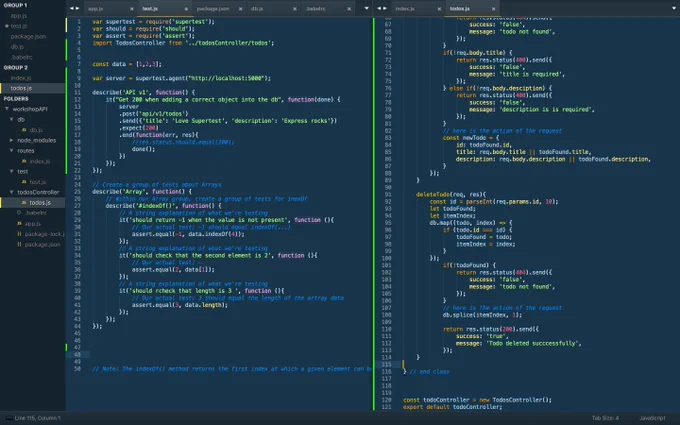
Task: Collapse the todosController folder
Action: click(x=12, y=192)
